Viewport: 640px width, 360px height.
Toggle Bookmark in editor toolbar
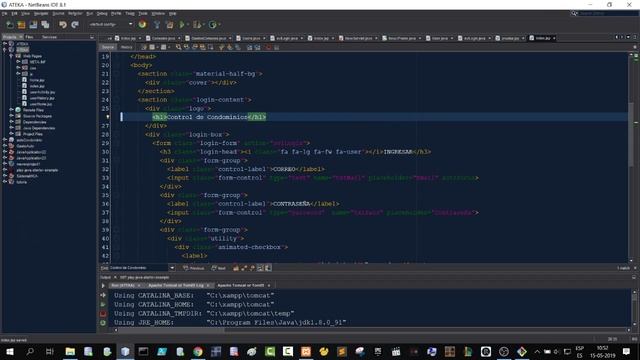pos(238,47)
